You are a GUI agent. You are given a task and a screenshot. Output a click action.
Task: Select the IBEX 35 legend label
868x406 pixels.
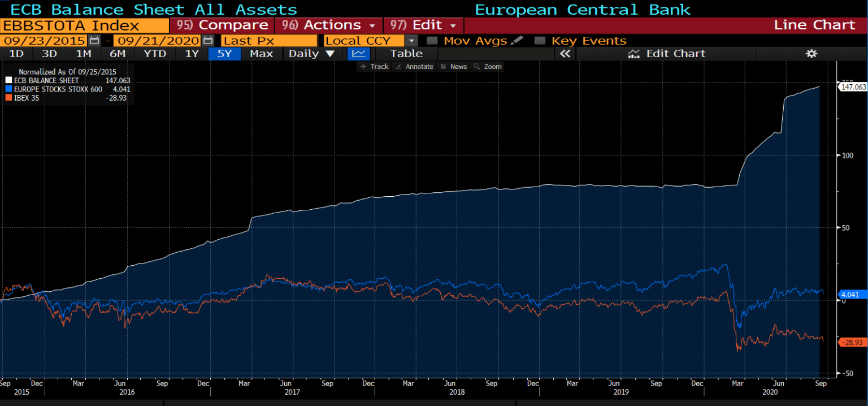(26, 98)
